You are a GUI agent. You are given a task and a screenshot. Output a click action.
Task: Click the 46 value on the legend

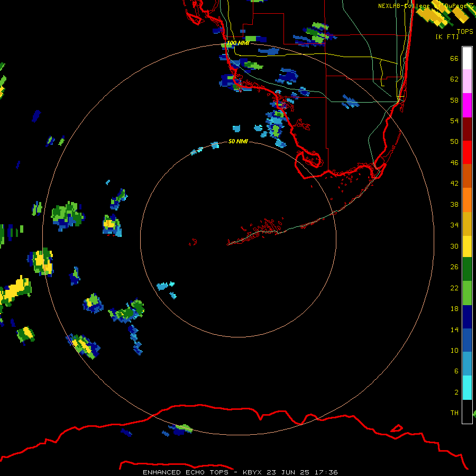pos(454,163)
